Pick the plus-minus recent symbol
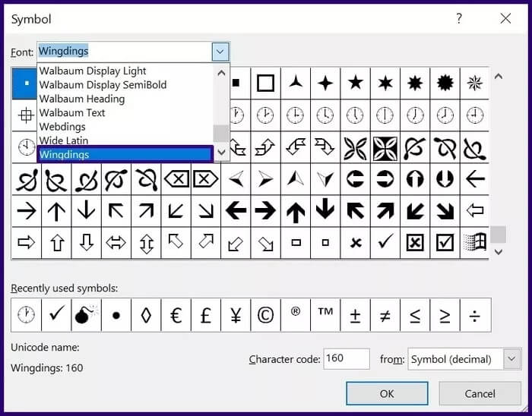532x416 pixels. (x=355, y=315)
